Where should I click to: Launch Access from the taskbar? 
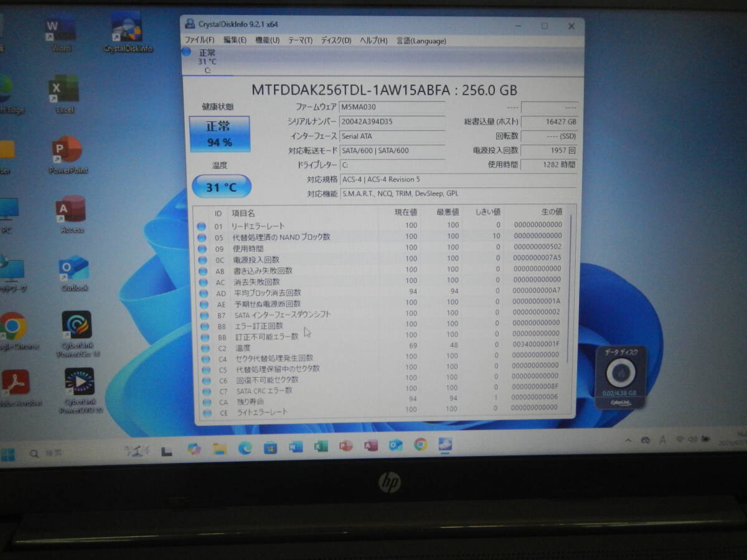[371, 446]
